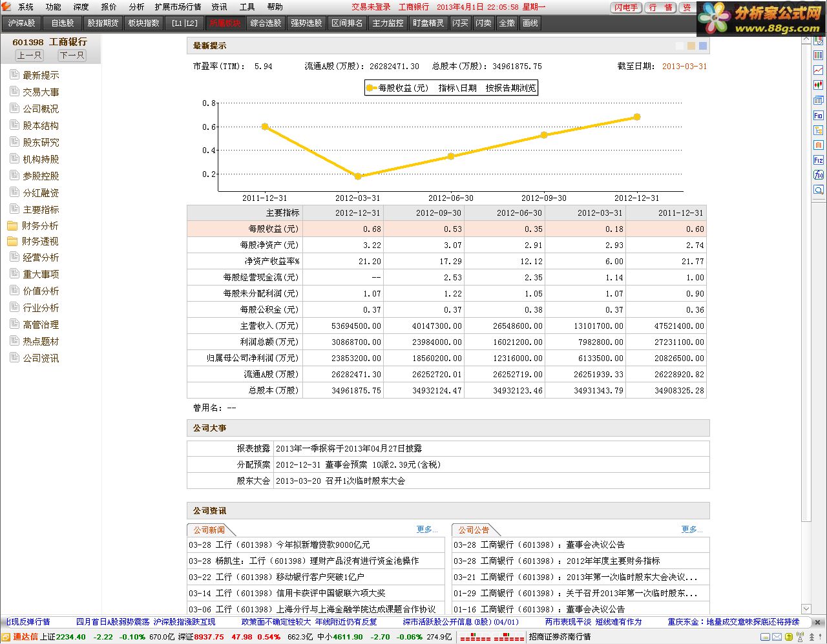
Task: Click the red 所属板块 toolbar button
Action: [225, 23]
